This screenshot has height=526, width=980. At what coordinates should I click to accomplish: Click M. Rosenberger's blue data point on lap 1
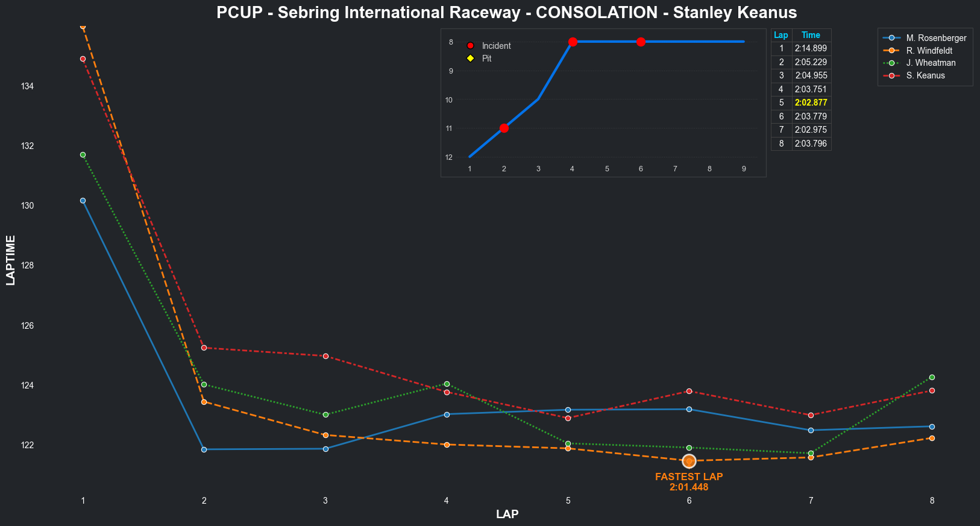[x=83, y=200]
